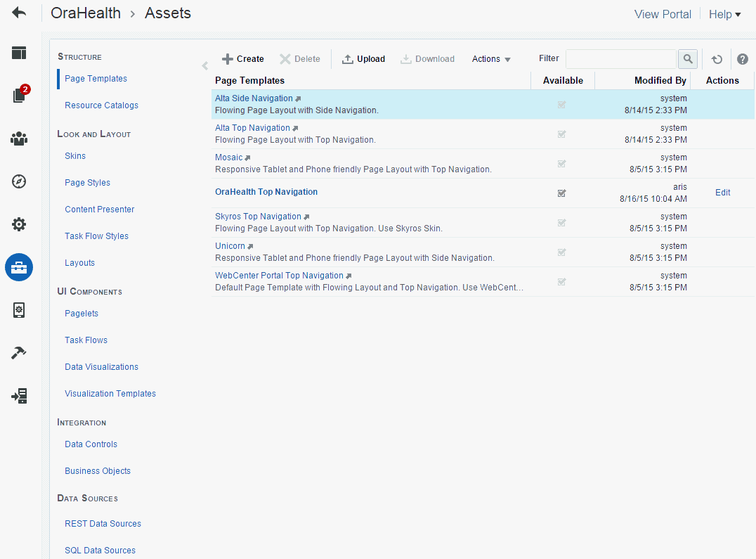Open the members group icon
The image size is (756, 559).
coord(19,139)
